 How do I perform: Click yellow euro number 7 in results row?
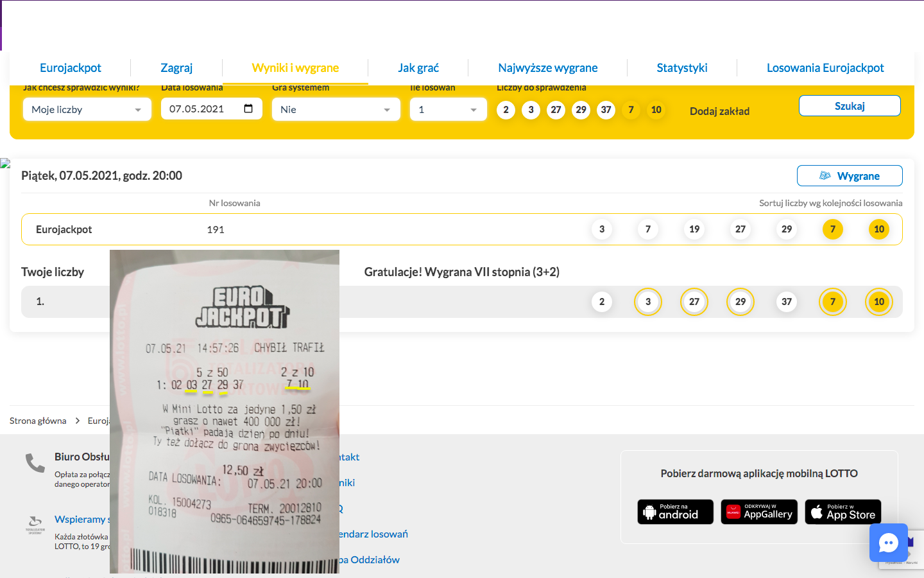click(x=833, y=229)
